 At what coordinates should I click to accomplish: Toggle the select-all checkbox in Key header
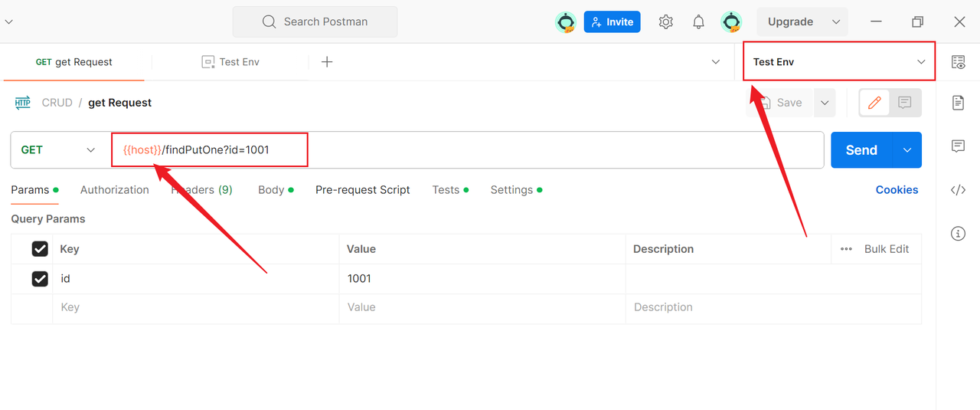(40, 249)
